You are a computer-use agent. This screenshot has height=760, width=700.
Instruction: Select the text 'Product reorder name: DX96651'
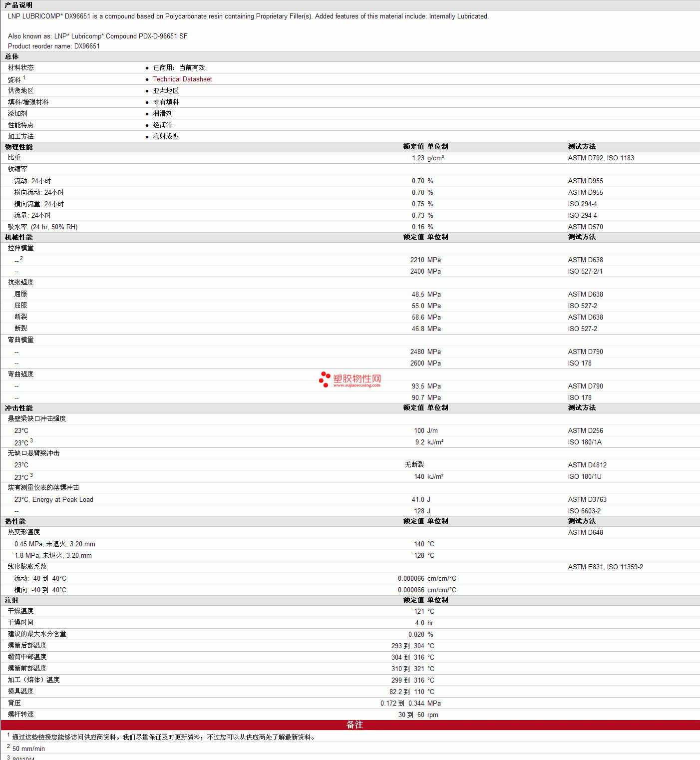[54, 46]
